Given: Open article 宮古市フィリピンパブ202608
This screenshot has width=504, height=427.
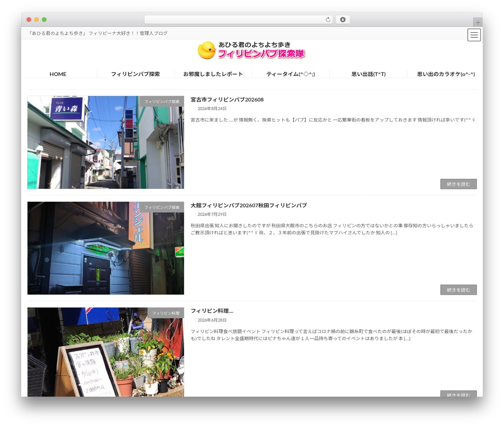Looking at the screenshot, I should tap(227, 100).
